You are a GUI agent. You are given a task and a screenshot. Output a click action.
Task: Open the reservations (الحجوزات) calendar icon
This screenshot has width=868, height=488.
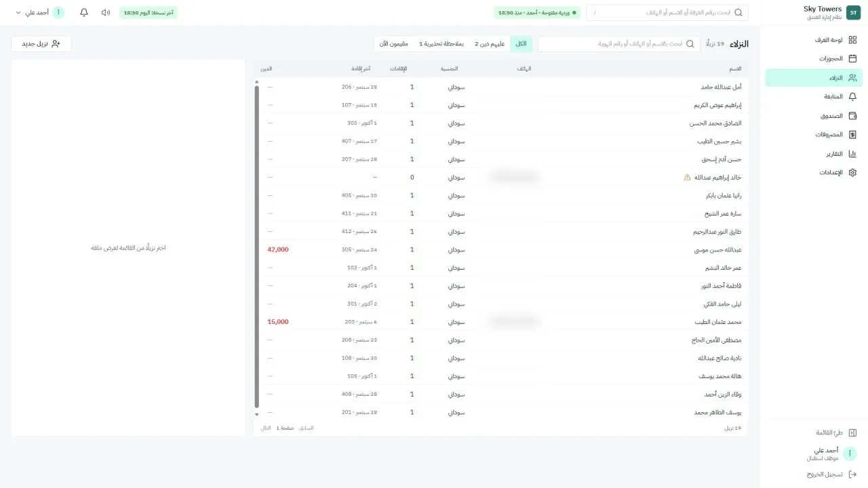(x=852, y=59)
